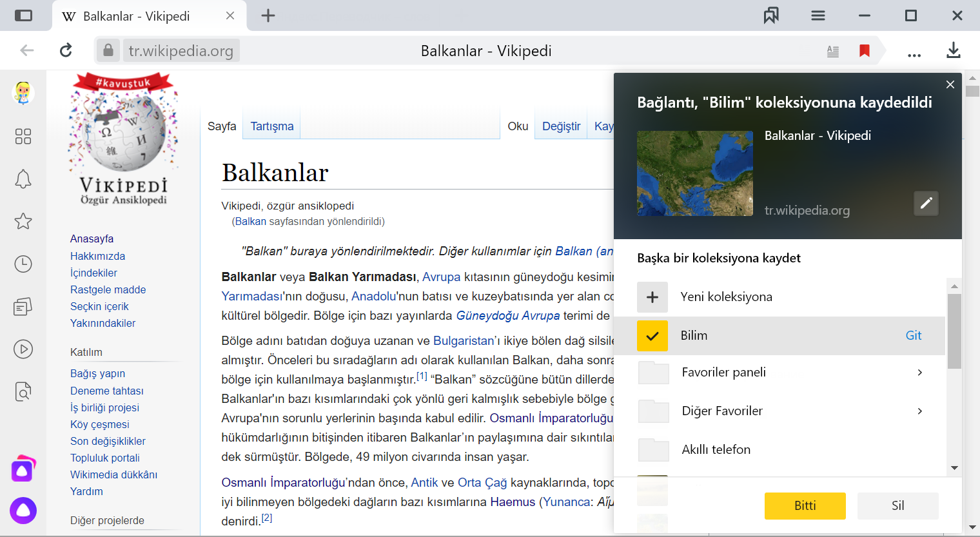
Task: Uncheck the Bilim collection checkmark
Action: point(652,336)
